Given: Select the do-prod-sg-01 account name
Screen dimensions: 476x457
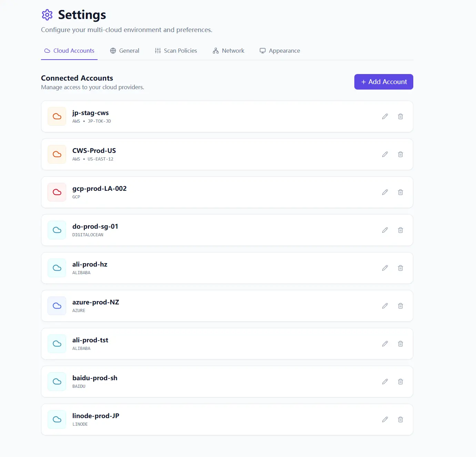Looking at the screenshot, I should coord(95,227).
